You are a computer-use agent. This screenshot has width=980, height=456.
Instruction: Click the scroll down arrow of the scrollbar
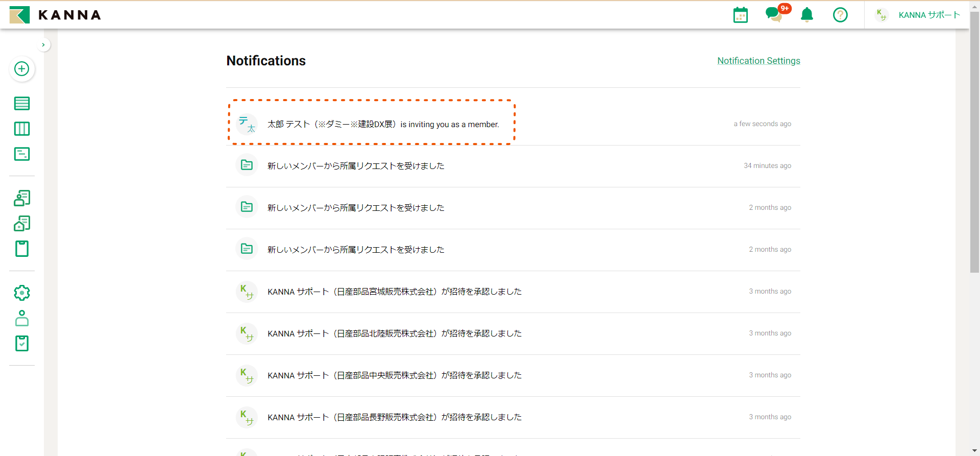(974, 451)
